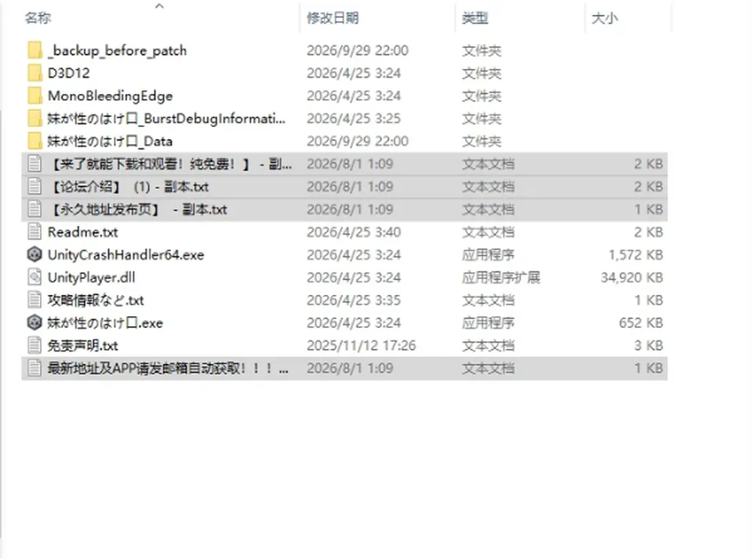Click the file name 【论坛介绍】 (1) - 副本.txt
Screen dimensions: 753x560
click(128, 187)
